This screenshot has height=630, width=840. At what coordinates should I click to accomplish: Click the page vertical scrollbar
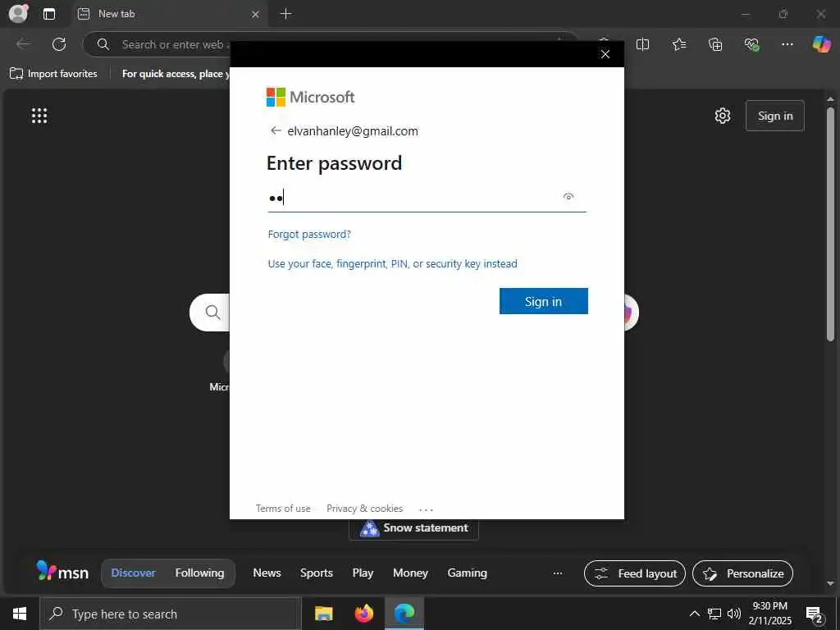[x=830, y=224]
